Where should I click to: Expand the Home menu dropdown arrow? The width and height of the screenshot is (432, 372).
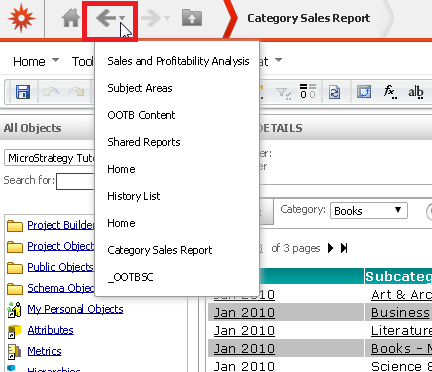56,60
